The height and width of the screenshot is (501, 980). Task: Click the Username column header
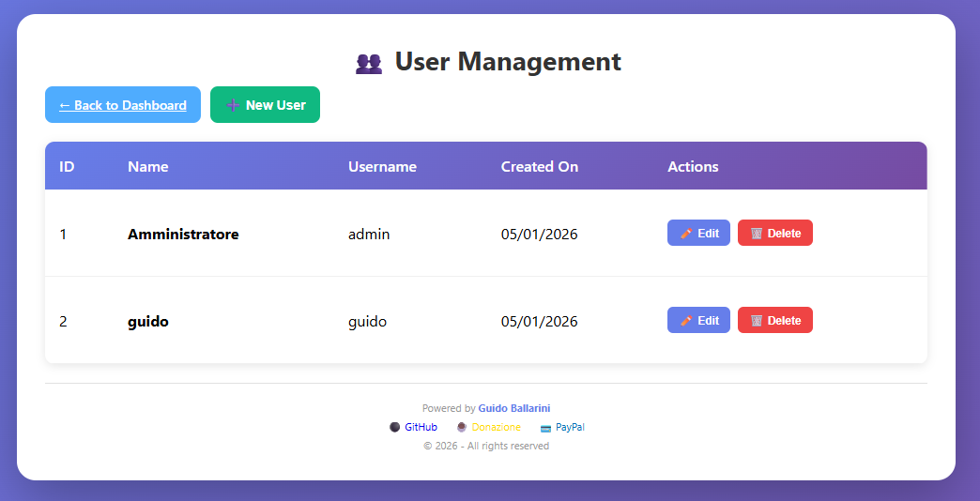(382, 167)
